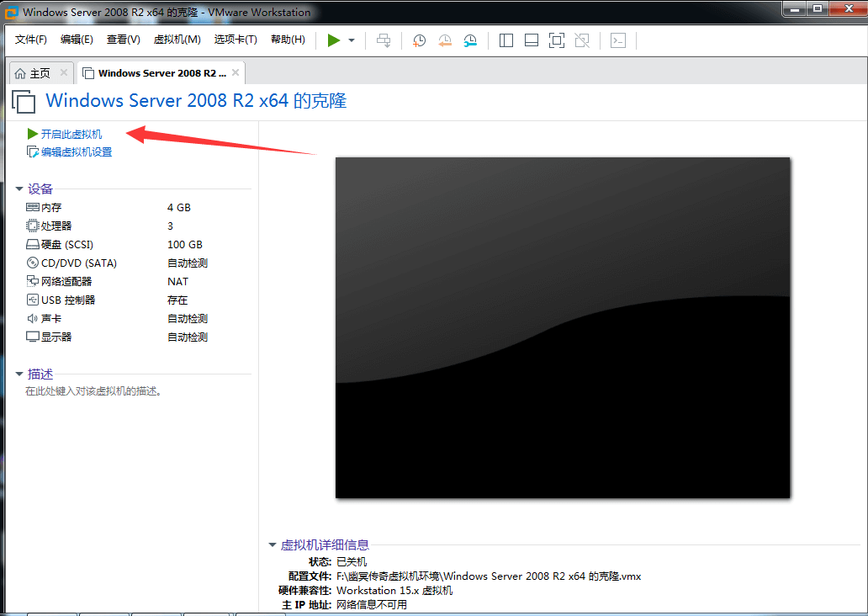Click the 硬盘 (SCSI) hard disk icon
Image resolution: width=868 pixels, height=616 pixels.
[x=33, y=244]
